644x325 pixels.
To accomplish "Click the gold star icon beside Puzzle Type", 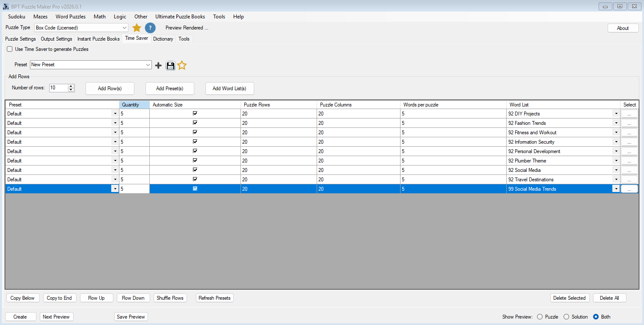I will click(x=137, y=28).
